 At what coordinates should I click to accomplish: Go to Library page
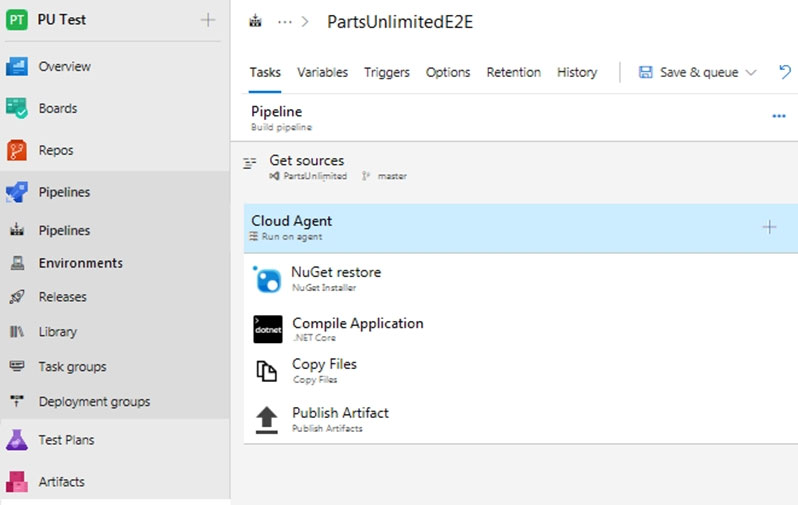[58, 332]
